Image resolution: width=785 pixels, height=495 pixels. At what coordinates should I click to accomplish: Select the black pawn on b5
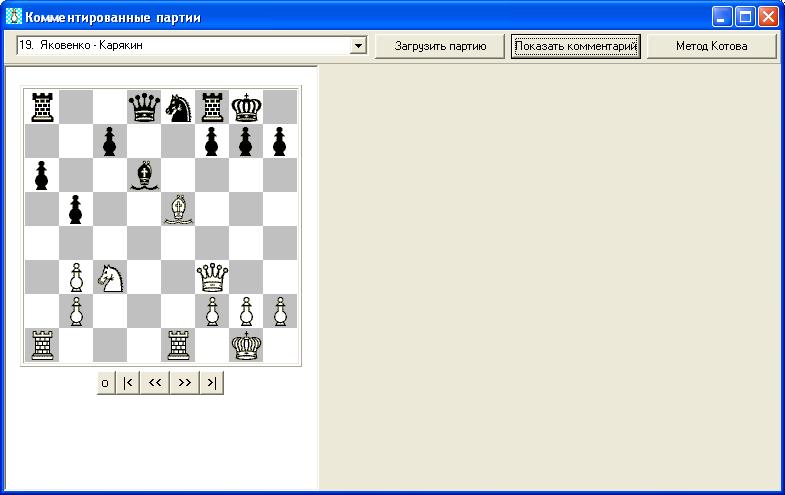76,209
